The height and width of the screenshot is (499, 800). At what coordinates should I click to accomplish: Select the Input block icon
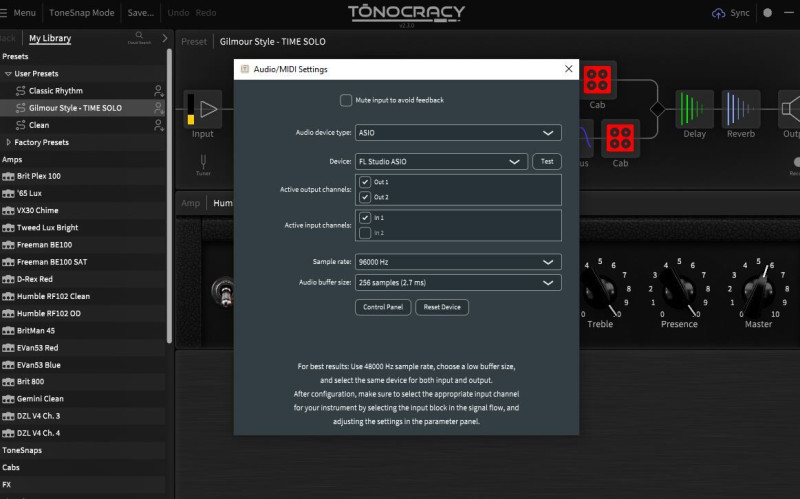click(203, 109)
